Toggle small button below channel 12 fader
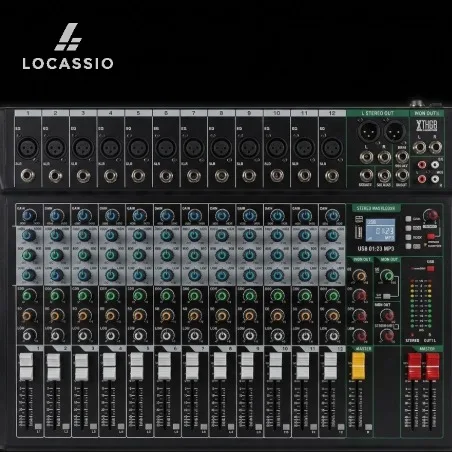Screen dimensions: 452x452 (341, 426)
